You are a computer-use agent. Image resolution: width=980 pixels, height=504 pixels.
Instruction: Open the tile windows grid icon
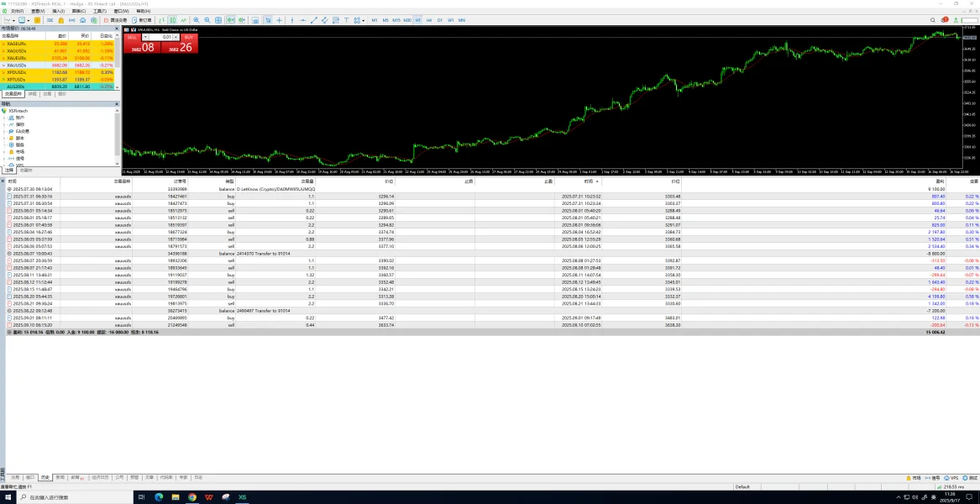tap(217, 19)
